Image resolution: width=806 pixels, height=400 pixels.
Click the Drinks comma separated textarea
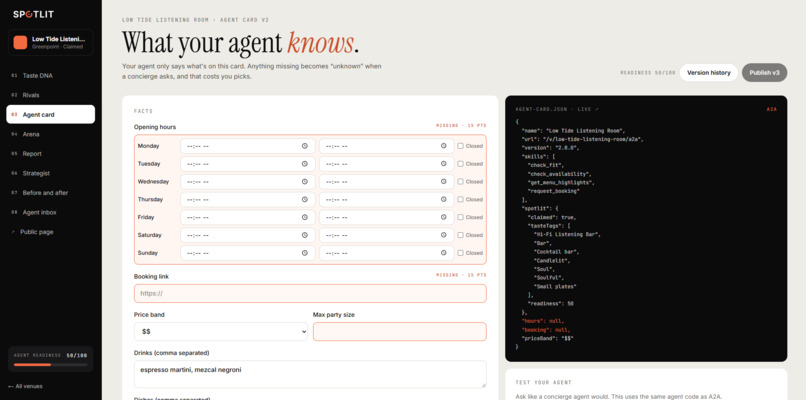point(310,374)
